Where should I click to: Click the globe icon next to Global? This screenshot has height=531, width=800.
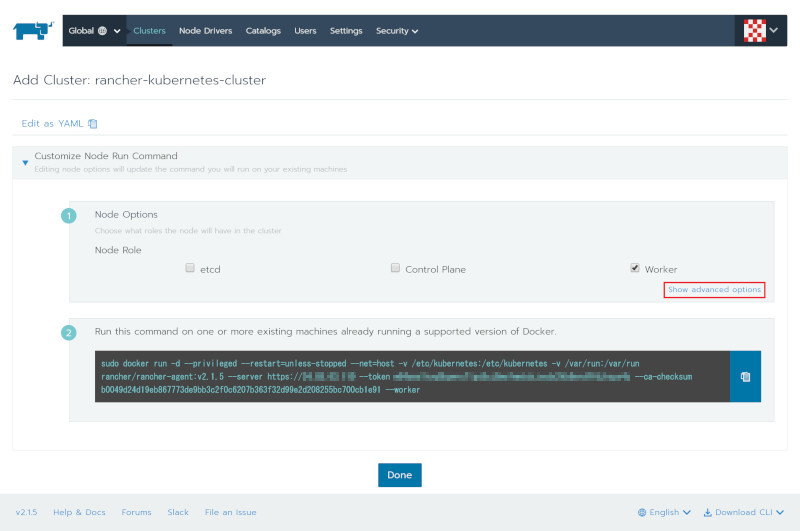coord(103,31)
